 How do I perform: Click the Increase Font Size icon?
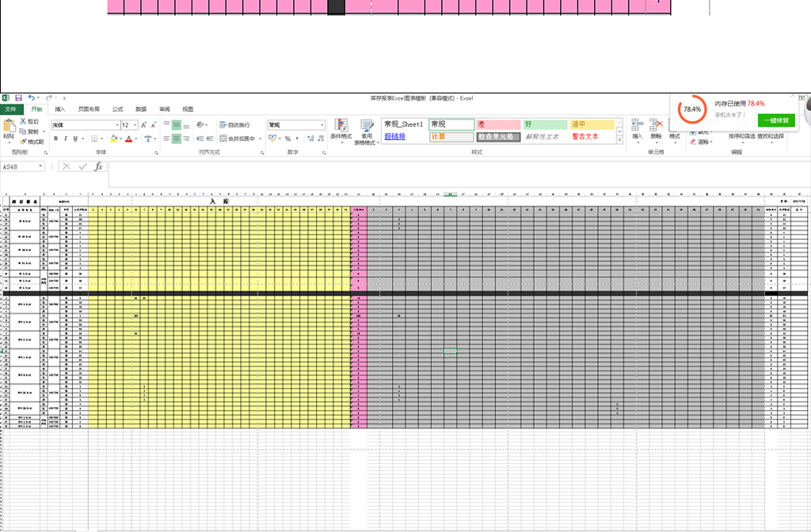pyautogui.click(x=143, y=125)
